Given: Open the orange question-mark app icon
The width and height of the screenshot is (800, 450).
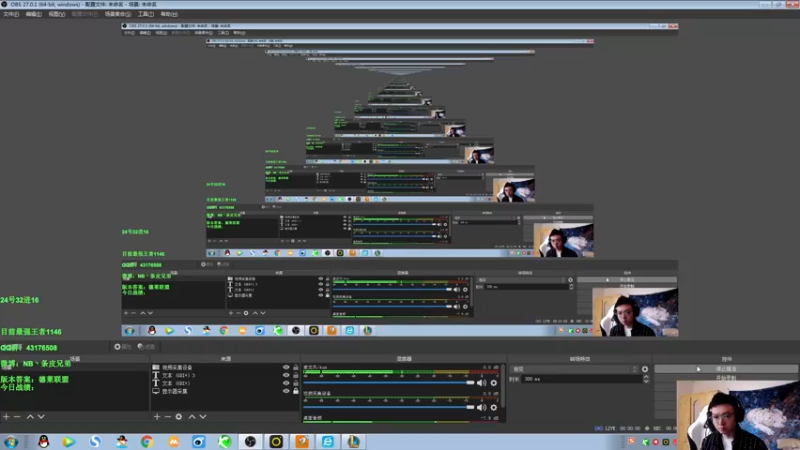Looking at the screenshot, I should tap(302, 442).
